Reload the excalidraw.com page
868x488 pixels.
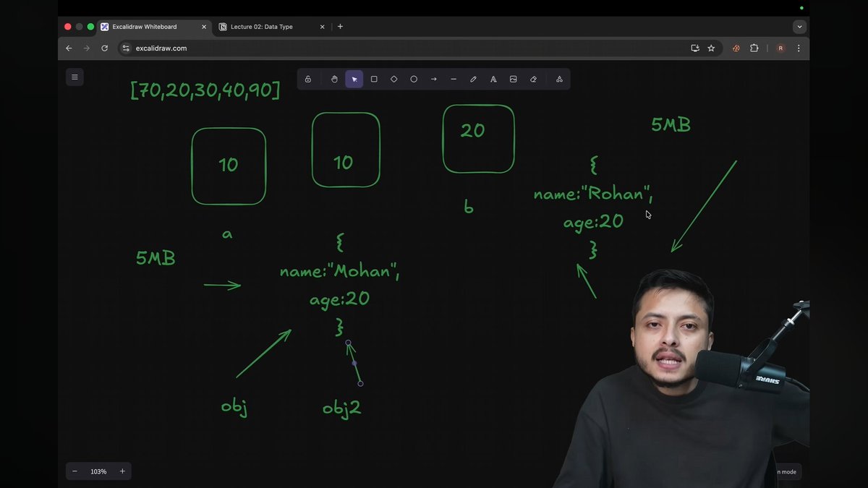[x=105, y=48]
